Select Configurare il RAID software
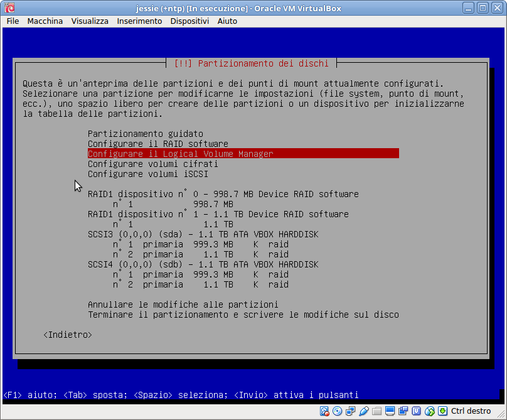 coord(158,144)
